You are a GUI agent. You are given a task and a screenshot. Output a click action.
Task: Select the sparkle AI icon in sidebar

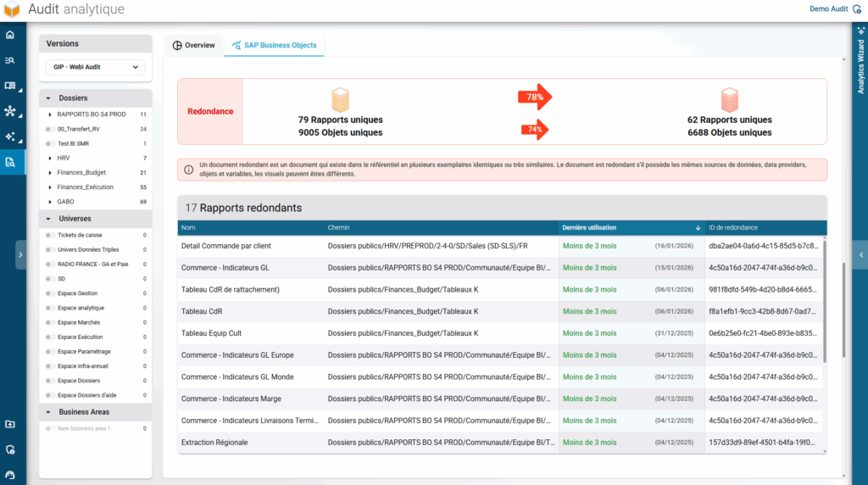[10, 137]
